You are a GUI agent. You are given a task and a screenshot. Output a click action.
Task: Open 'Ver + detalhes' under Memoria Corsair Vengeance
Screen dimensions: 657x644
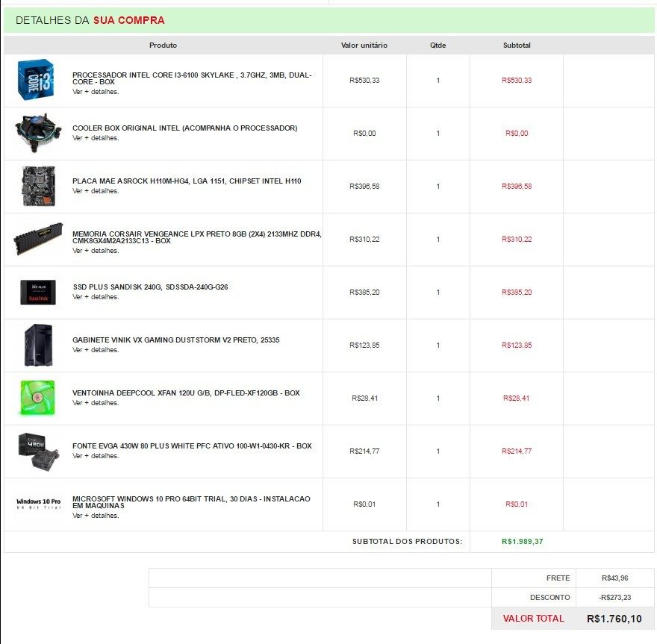pyautogui.click(x=96, y=251)
